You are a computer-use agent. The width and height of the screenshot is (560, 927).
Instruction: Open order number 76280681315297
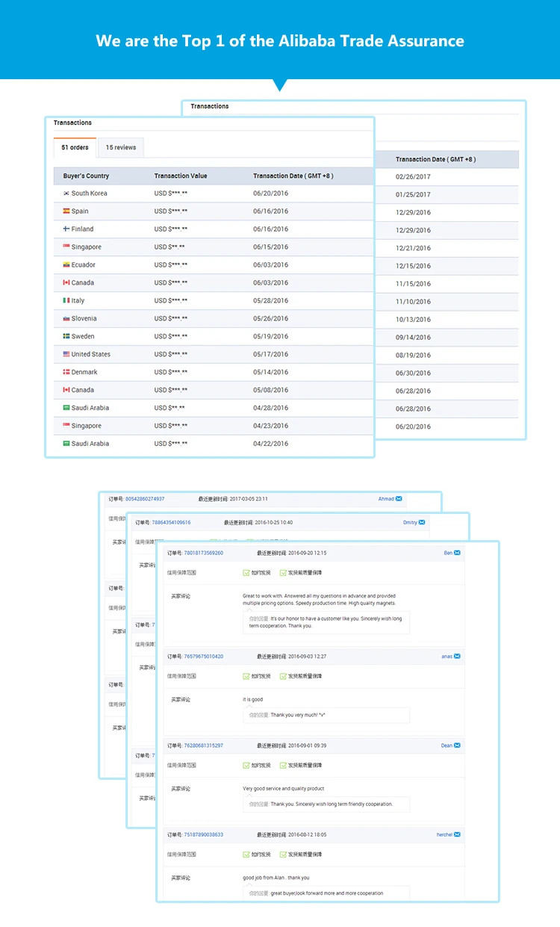pos(204,745)
